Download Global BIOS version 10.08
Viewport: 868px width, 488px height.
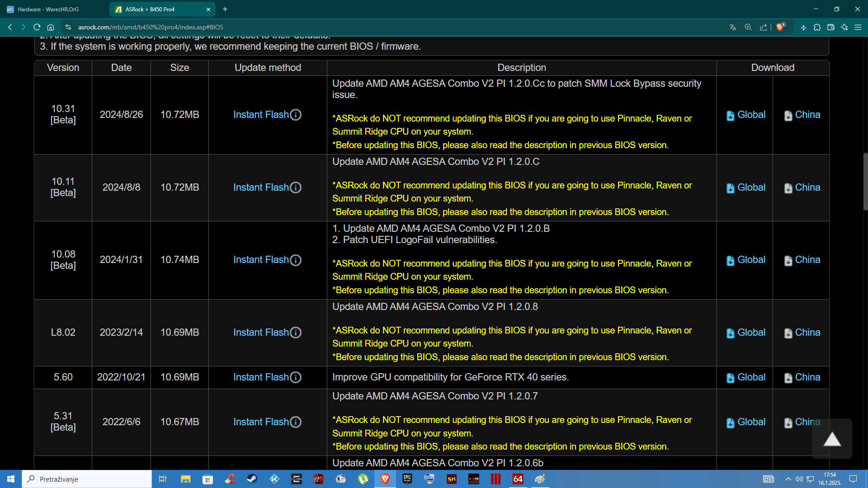745,260
